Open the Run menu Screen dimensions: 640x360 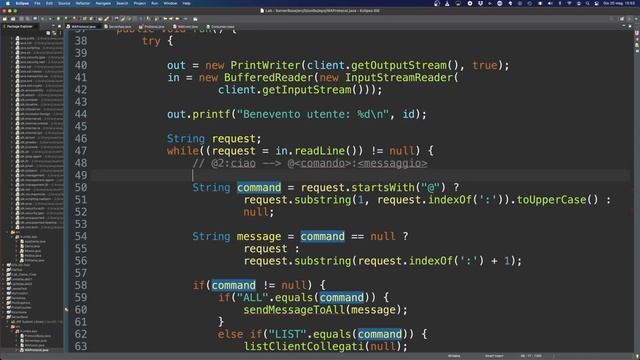click(x=155, y=3)
